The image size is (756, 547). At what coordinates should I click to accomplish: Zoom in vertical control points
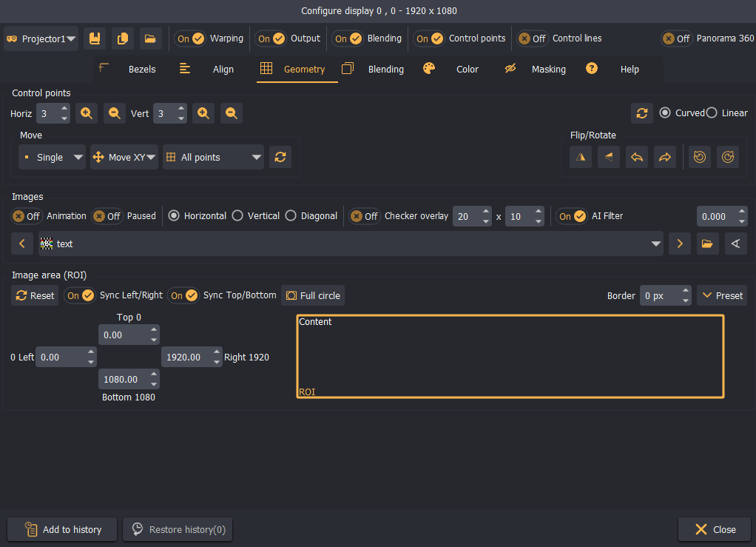(x=203, y=113)
